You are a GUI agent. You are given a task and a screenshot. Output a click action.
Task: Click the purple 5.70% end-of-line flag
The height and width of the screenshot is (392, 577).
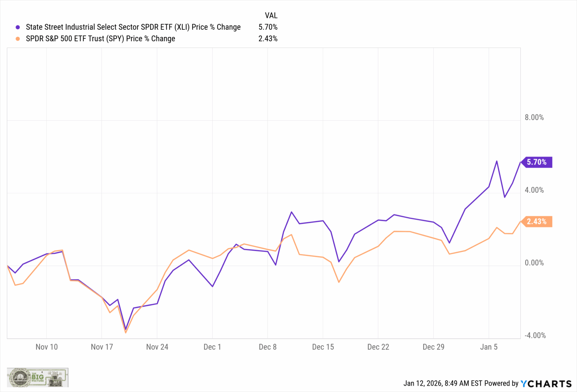[x=537, y=162]
